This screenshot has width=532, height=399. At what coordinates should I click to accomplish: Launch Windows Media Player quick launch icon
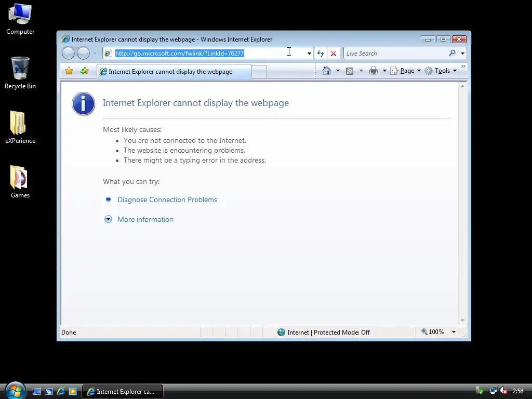[73, 392]
